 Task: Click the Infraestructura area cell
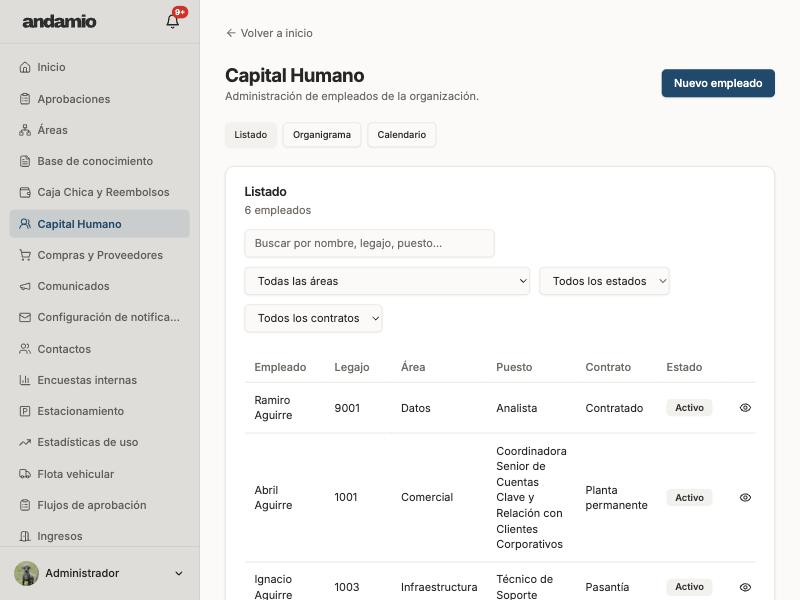pos(439,587)
